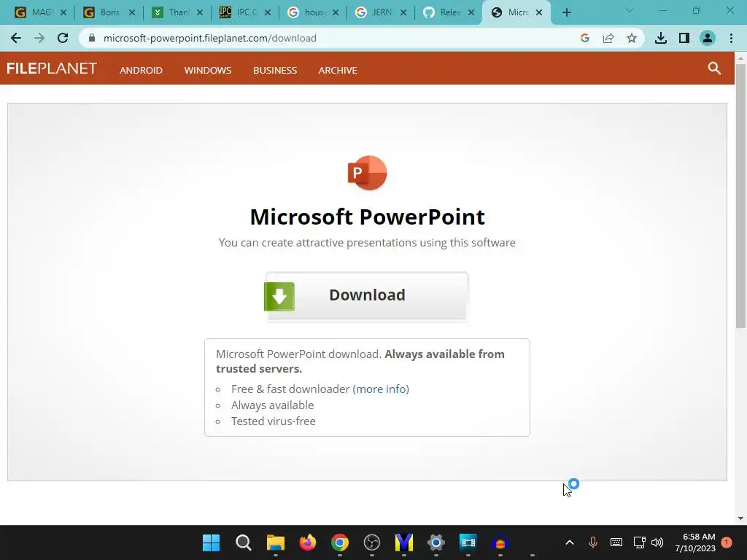View site lock security info
This screenshot has width=747, height=560.
pyautogui.click(x=92, y=38)
